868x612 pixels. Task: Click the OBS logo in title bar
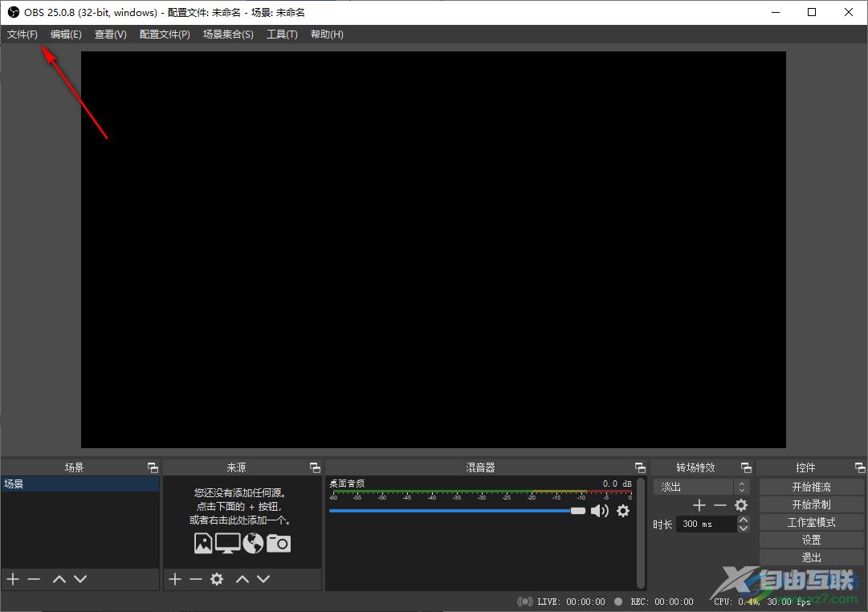point(14,12)
